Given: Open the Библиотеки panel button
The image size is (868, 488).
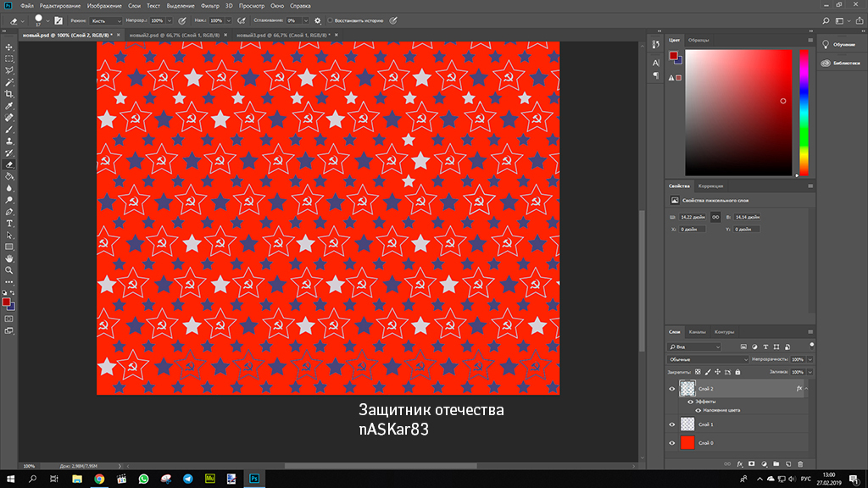Looking at the screenshot, I should pyautogui.click(x=840, y=63).
